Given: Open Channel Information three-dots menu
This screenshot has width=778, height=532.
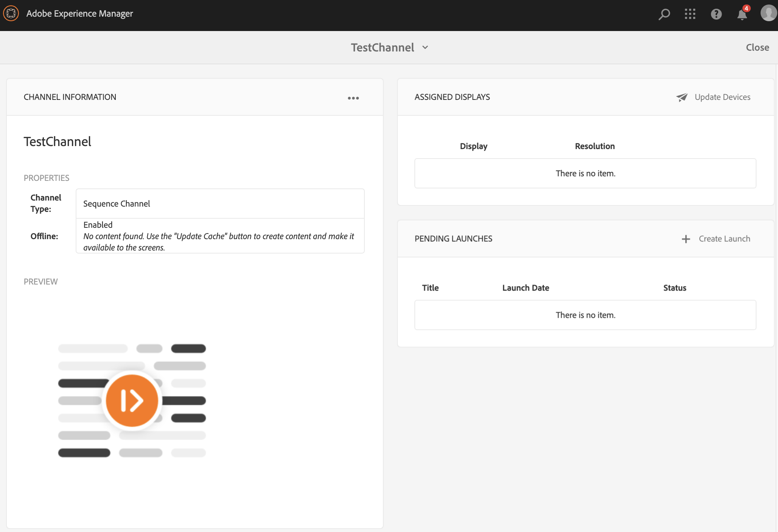Looking at the screenshot, I should coord(353,98).
